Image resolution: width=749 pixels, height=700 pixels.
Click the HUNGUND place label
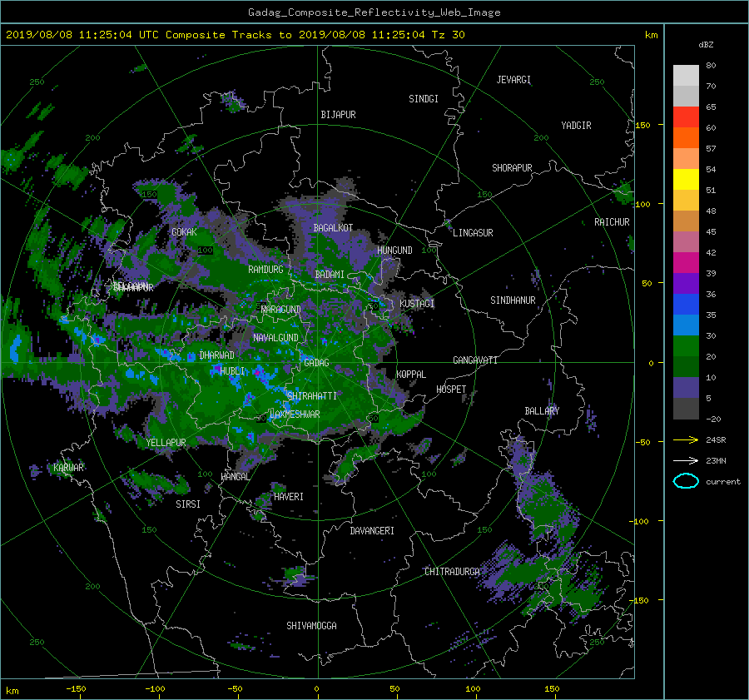click(394, 251)
